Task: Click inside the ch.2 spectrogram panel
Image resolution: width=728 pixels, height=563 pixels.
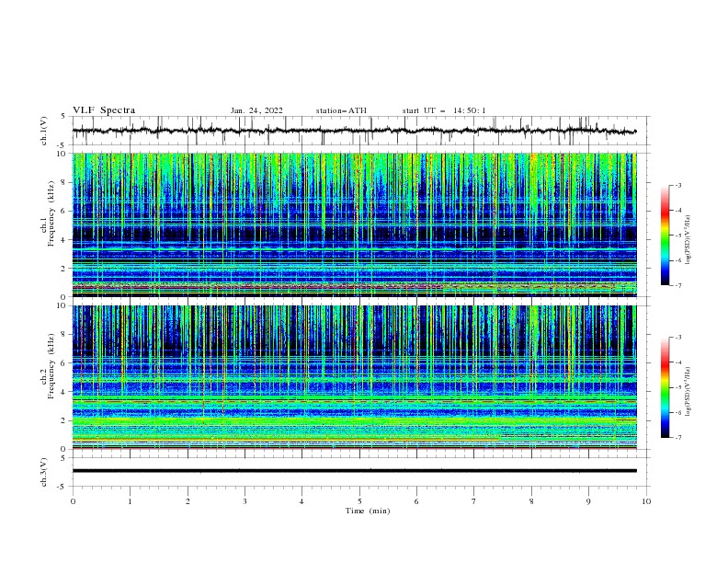Action: pos(355,377)
